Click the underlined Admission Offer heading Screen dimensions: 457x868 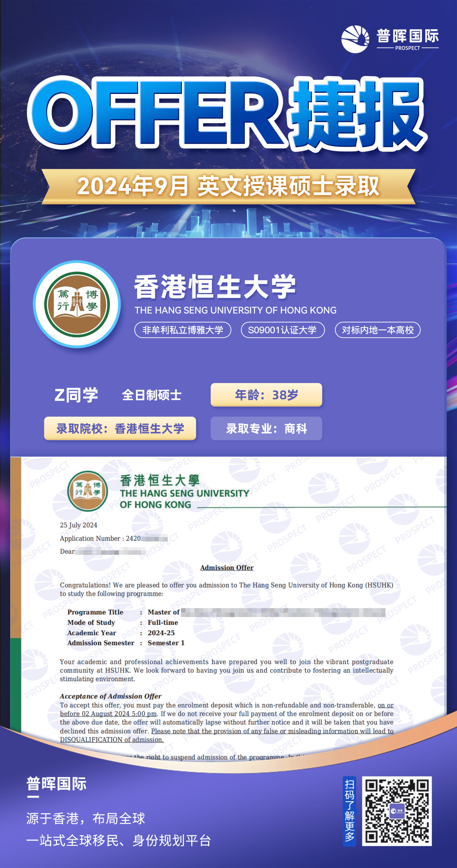click(227, 568)
